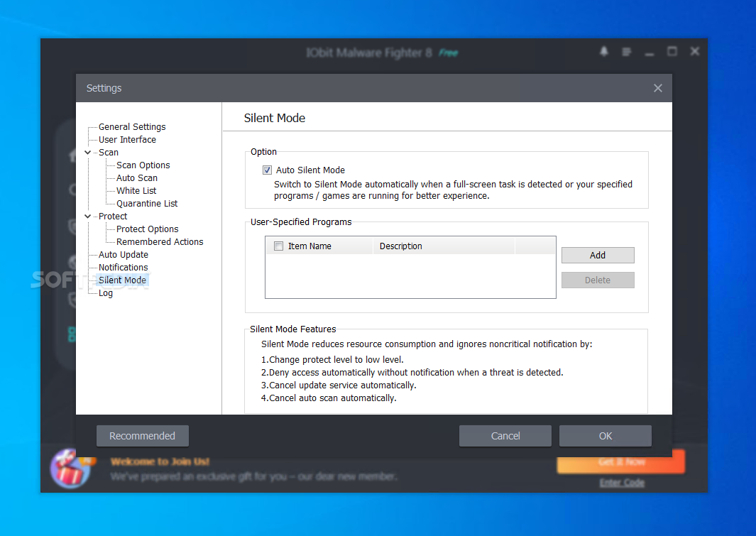
Task: Open the Log page
Action: coord(106,293)
